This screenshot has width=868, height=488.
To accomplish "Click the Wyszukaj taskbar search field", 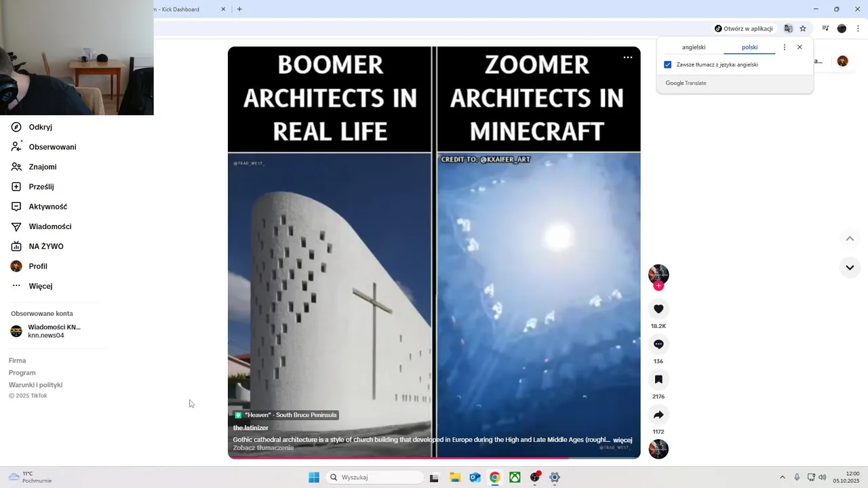I will [x=375, y=477].
